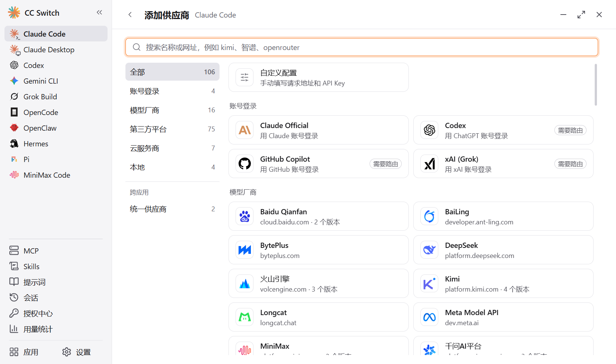Screen dimensions: 616x364
Task: Pick Meta Model API card
Action: pyautogui.click(x=503, y=317)
